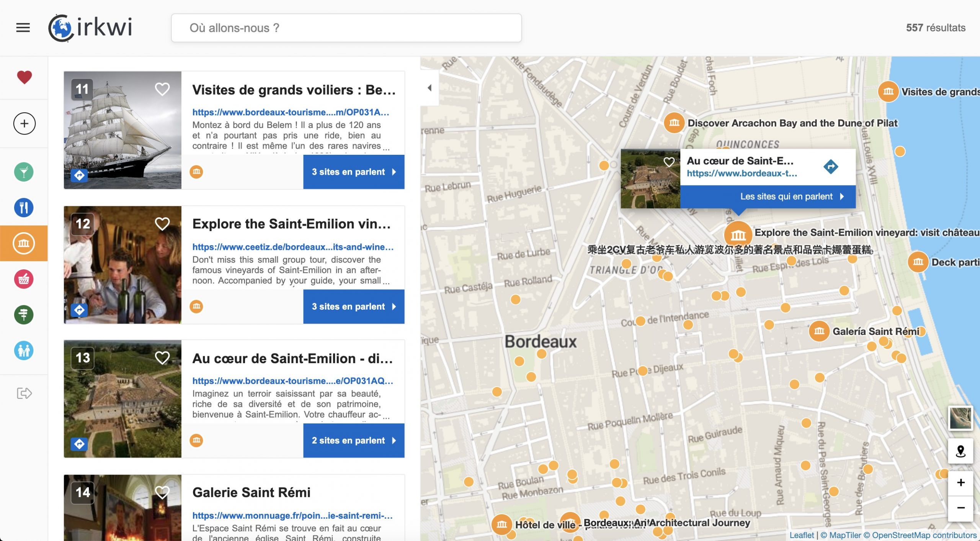Open 'Visites de grands voiliers' title
This screenshot has height=541, width=980.
click(x=294, y=90)
